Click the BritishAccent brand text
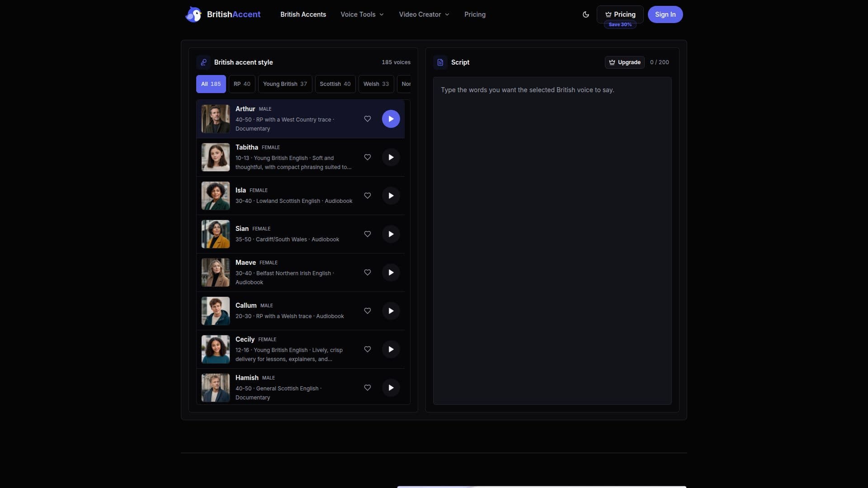Screen dimensions: 868x488 (234, 14)
